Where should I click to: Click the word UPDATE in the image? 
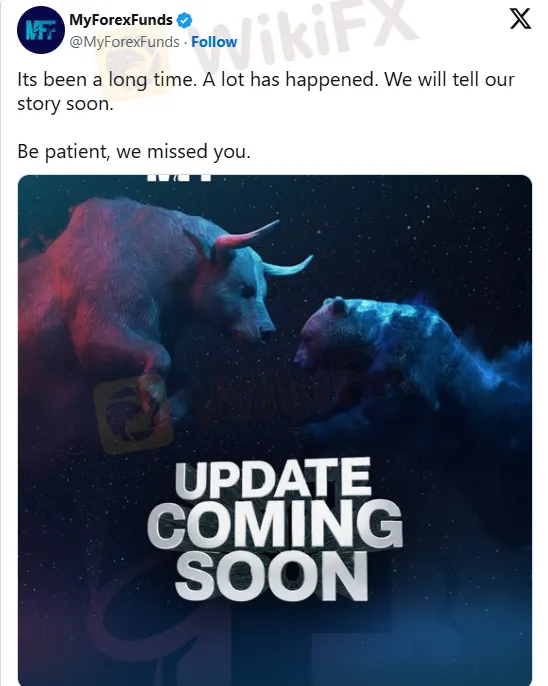pyautogui.click(x=273, y=478)
